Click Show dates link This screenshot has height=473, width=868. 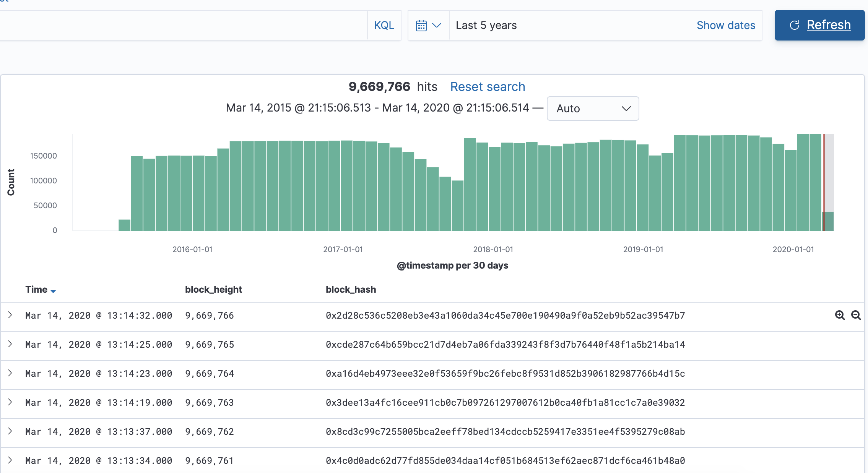click(725, 26)
